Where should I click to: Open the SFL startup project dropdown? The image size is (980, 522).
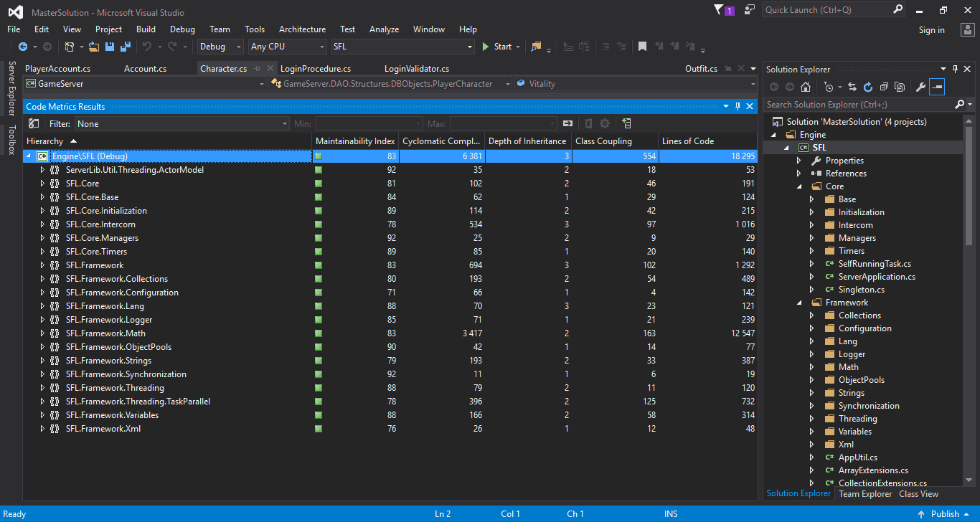(x=402, y=47)
